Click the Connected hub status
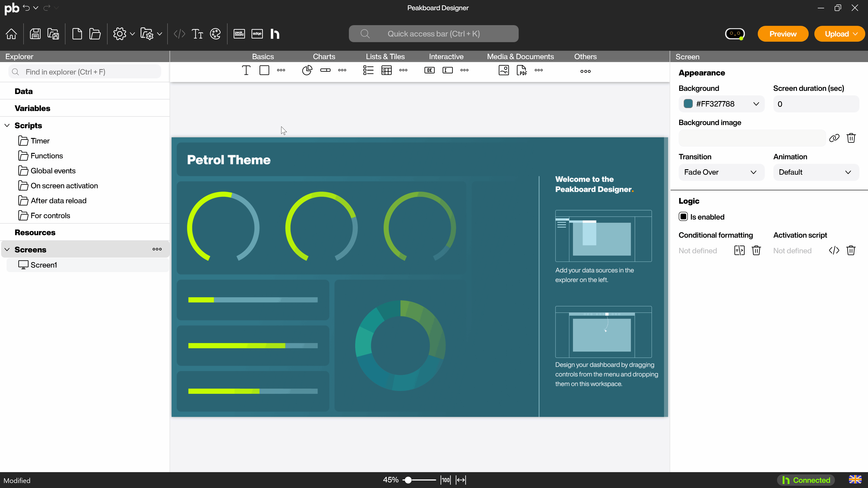Image resolution: width=868 pixels, height=488 pixels. (806, 480)
